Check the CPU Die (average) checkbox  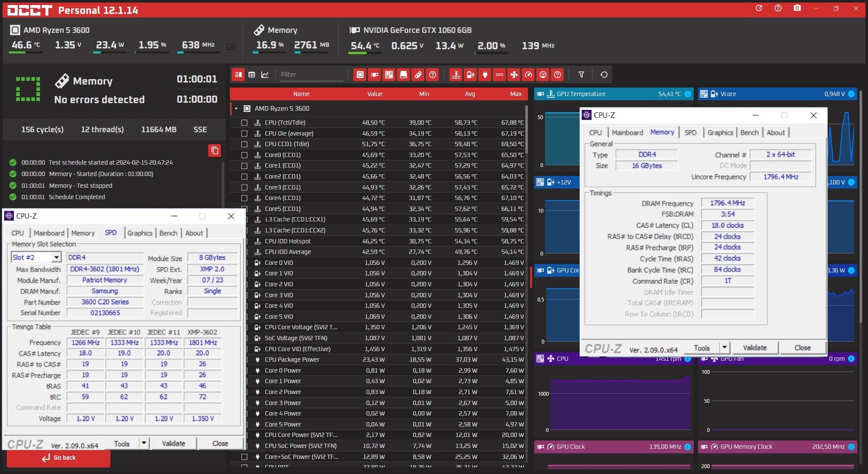coord(244,133)
